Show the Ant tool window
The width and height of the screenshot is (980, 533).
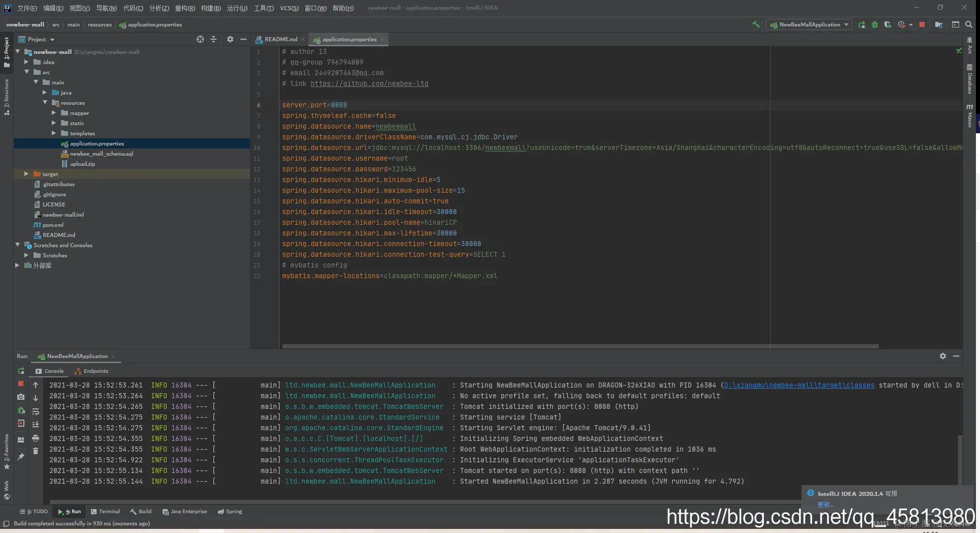tap(970, 45)
